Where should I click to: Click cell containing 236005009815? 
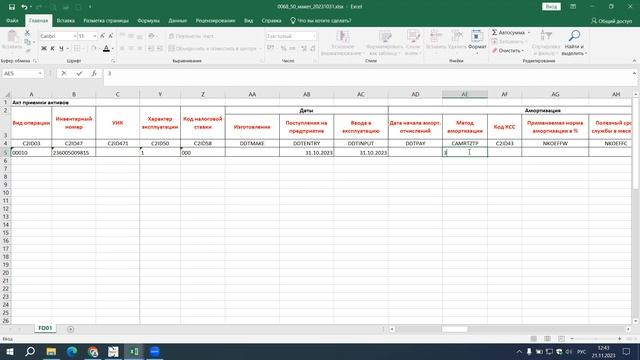tap(74, 153)
